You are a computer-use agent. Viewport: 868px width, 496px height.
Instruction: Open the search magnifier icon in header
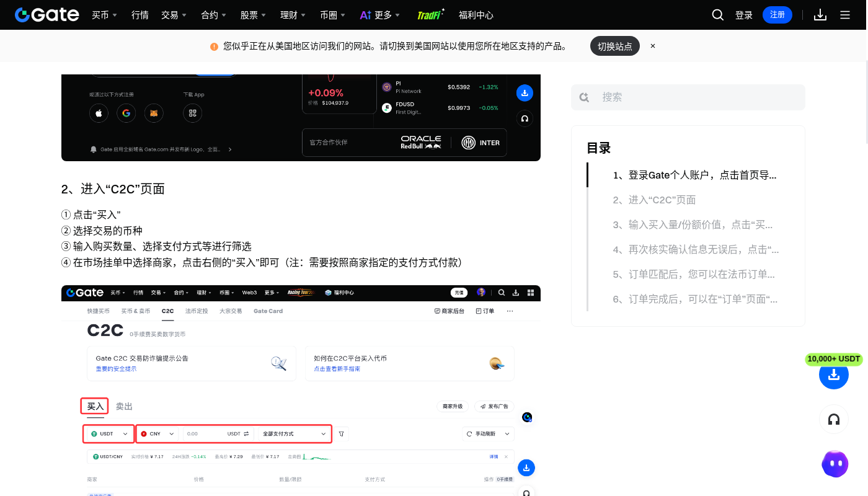point(718,15)
